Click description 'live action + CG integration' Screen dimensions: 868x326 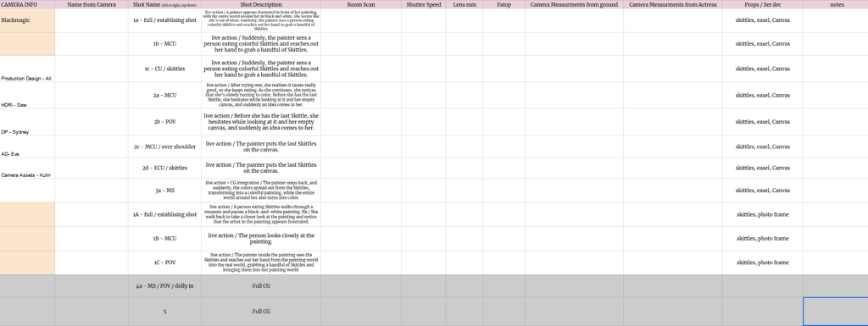(x=261, y=190)
